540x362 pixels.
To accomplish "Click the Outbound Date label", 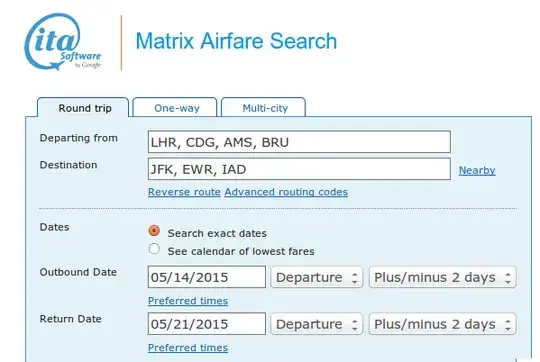I will pyautogui.click(x=78, y=272).
